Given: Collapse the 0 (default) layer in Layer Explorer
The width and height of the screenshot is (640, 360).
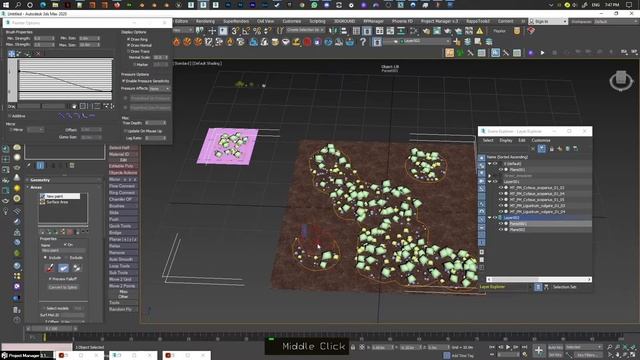Looking at the screenshot, I should (x=489, y=164).
